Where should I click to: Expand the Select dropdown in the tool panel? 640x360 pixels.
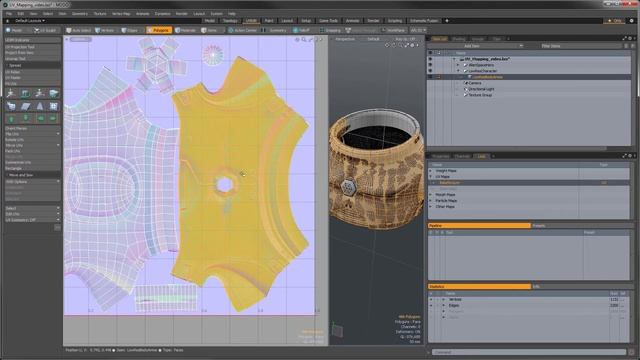pos(33,208)
